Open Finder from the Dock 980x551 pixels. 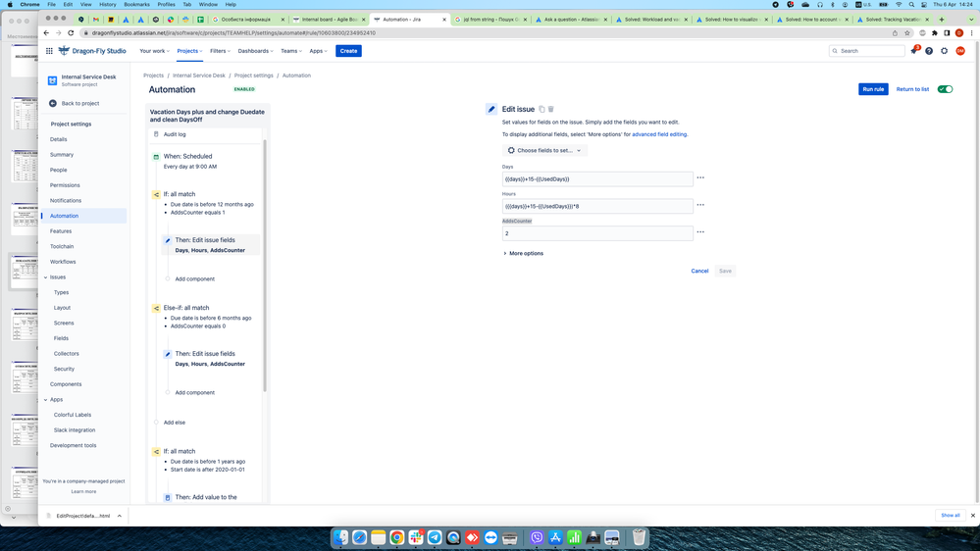pos(340,537)
